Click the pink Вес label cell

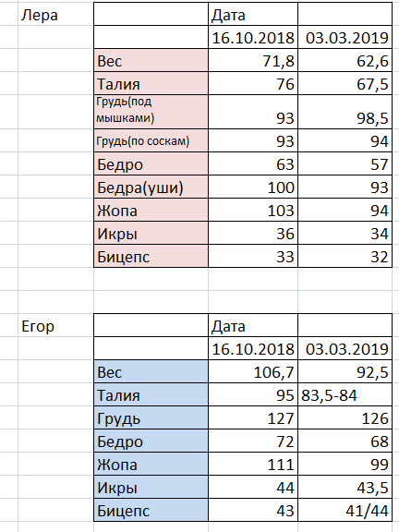point(151,60)
